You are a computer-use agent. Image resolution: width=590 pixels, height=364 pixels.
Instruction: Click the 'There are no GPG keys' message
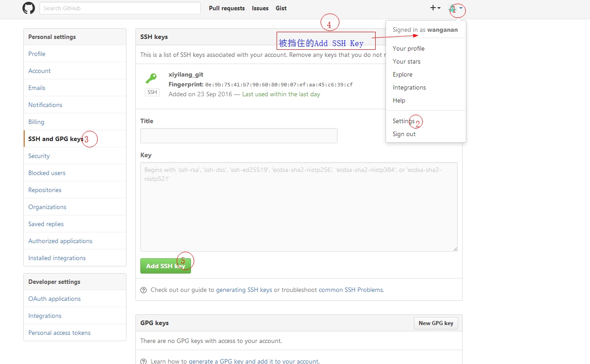tap(211, 341)
